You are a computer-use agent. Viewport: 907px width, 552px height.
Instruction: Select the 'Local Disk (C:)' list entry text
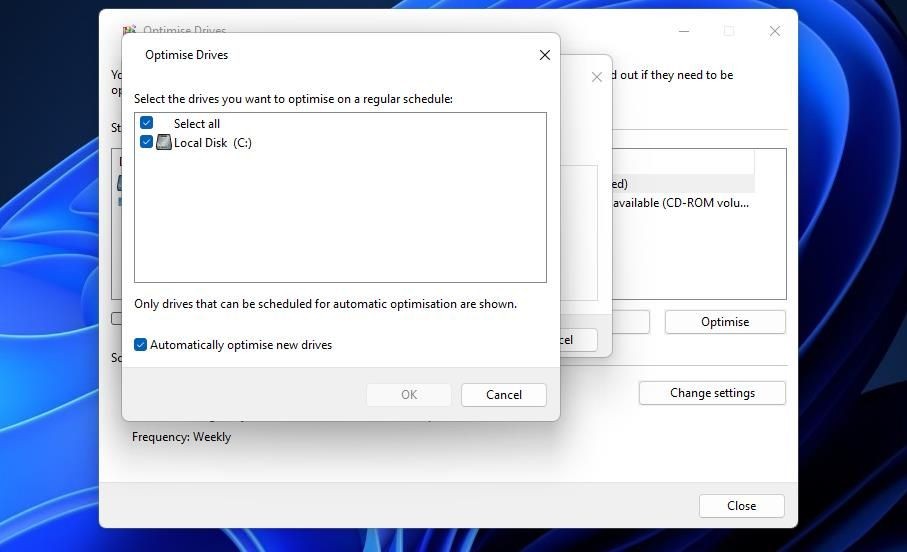click(213, 143)
